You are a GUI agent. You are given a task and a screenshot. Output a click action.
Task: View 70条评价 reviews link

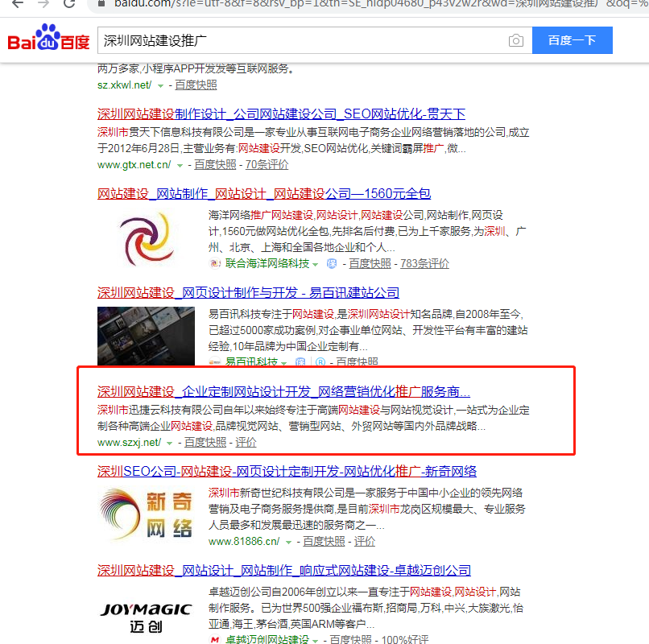(x=267, y=165)
